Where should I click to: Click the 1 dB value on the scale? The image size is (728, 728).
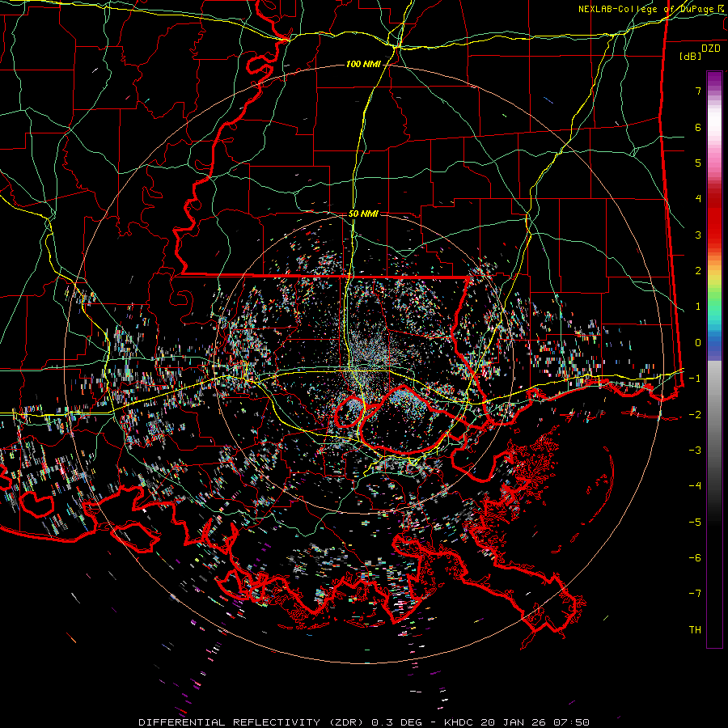click(x=698, y=307)
